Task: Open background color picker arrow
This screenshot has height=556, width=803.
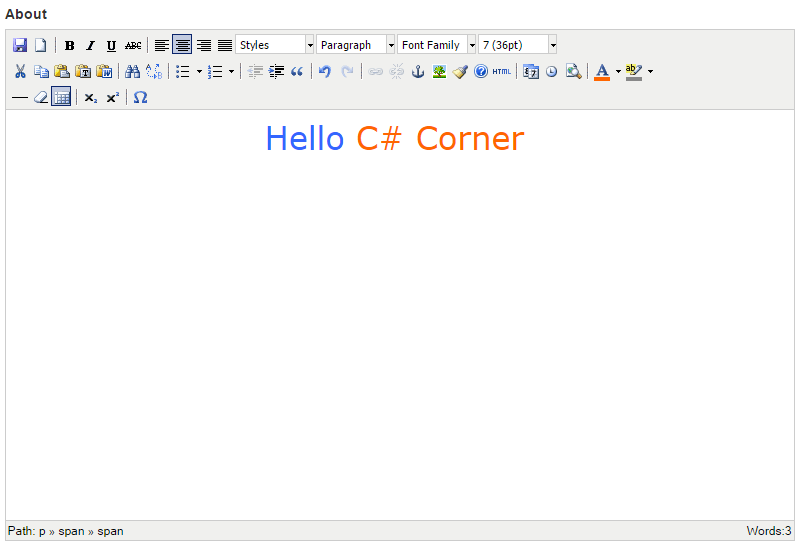Action: [x=650, y=72]
